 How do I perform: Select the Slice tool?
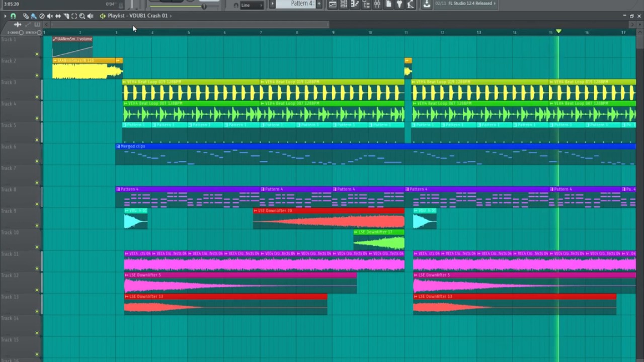[x=66, y=16]
